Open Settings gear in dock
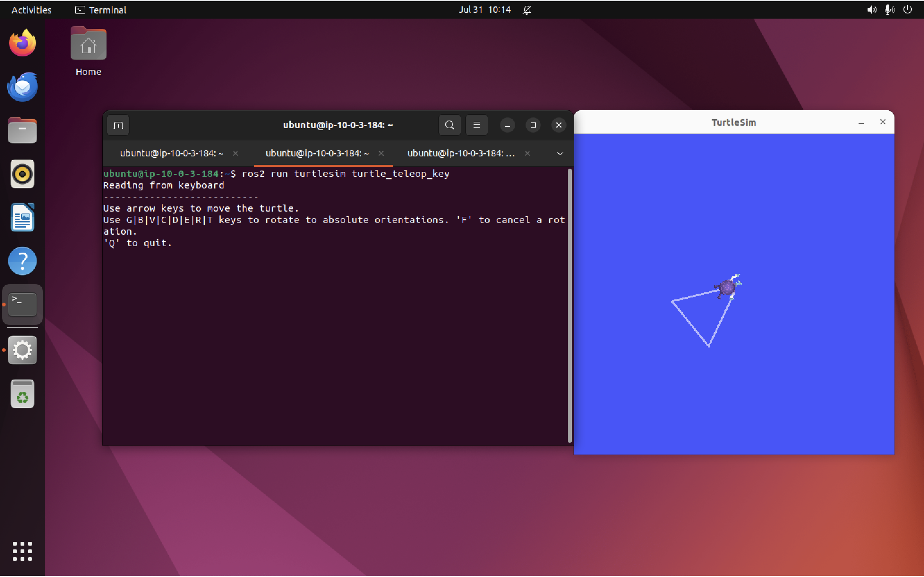 tap(22, 350)
